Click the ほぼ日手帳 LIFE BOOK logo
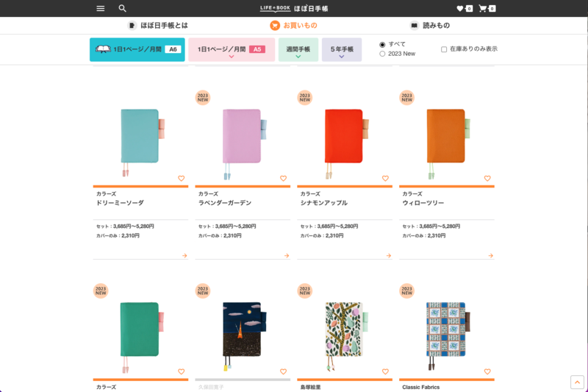This screenshot has width=588, height=392. [294, 8]
